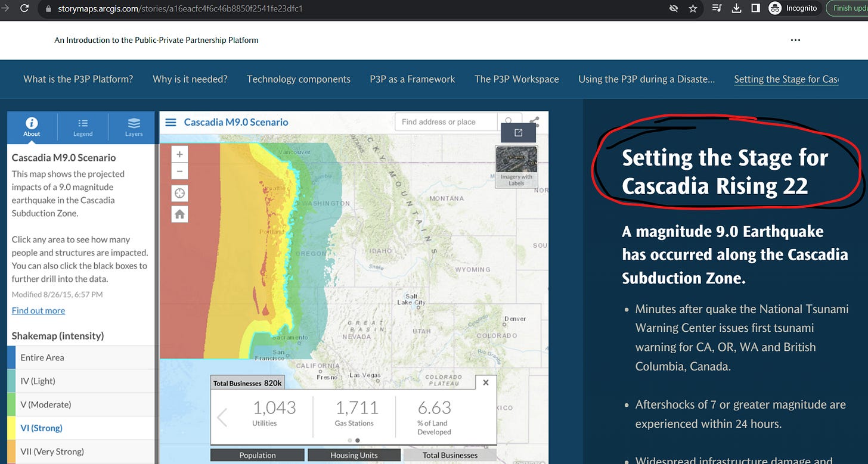Click the previous arrow in the stats popup

click(x=222, y=417)
